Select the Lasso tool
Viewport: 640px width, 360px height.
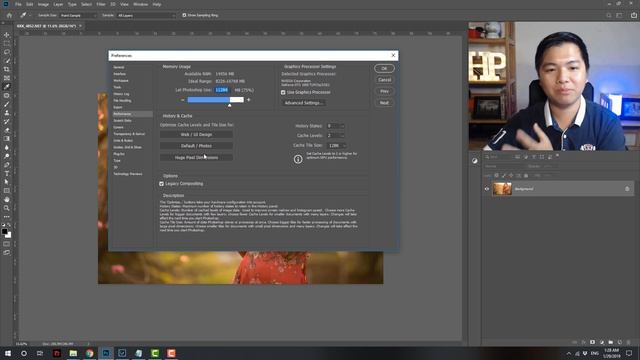(x=7, y=52)
